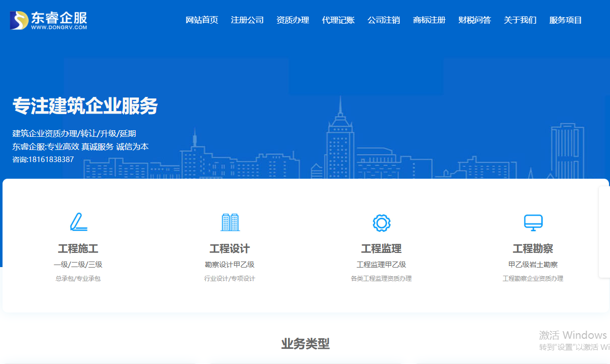The image size is (610, 364).
Task: Click the 一级/二级/三级 link under 工程施工
Action: tap(77, 264)
